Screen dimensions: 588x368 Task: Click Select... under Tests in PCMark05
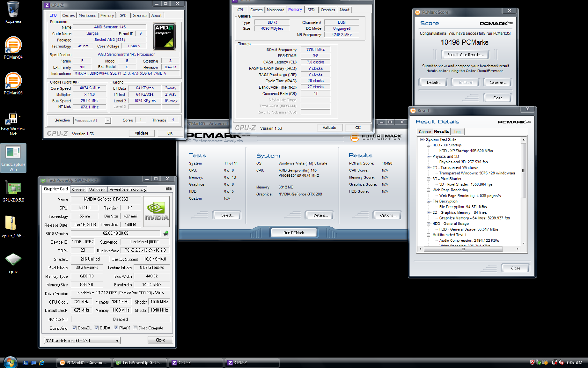point(228,215)
